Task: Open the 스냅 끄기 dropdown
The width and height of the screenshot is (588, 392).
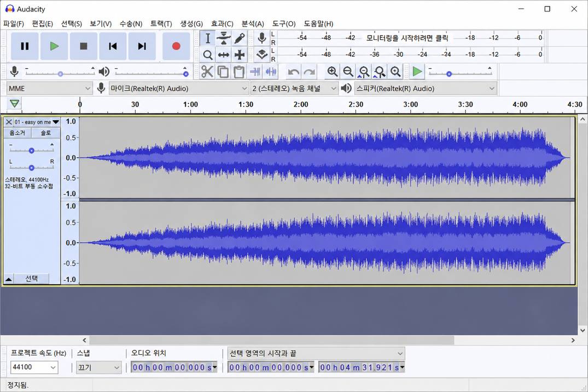Action: click(98, 367)
